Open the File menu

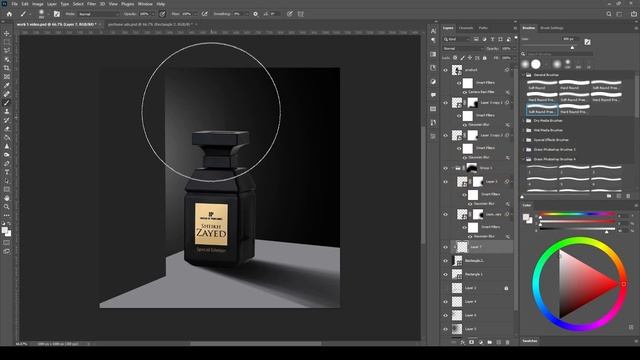14,4
